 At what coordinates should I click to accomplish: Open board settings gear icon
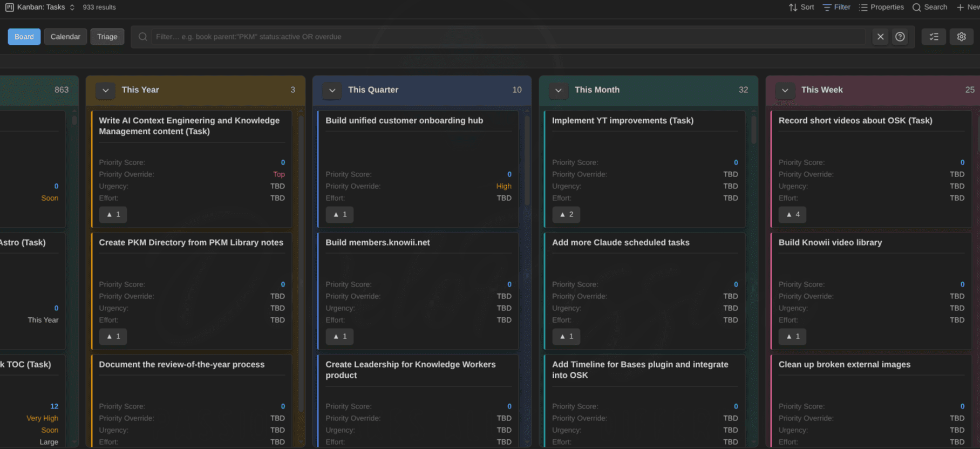point(961,37)
